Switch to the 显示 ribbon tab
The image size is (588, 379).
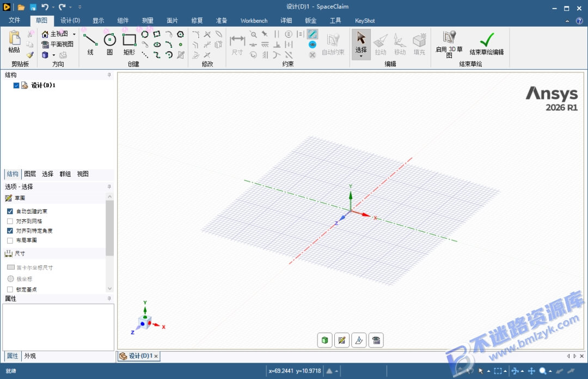click(x=98, y=21)
